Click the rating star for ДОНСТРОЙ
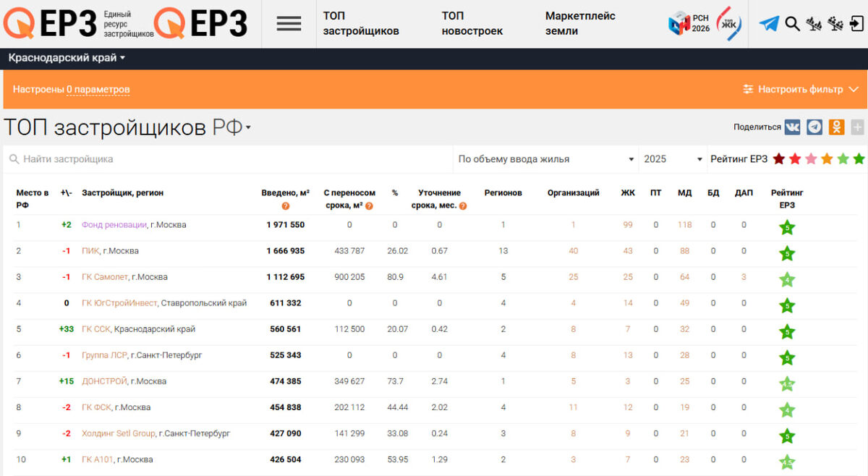The image size is (868, 476). click(x=787, y=384)
